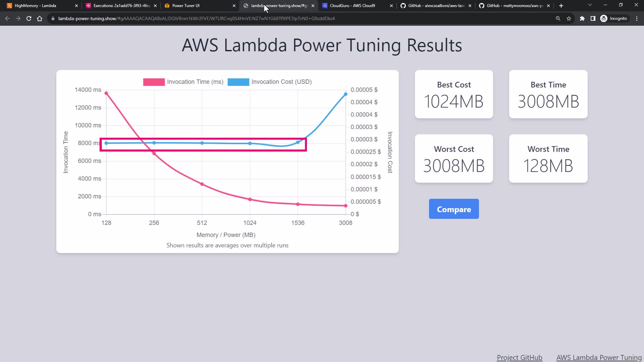
Task: Switch to the Power Tuner UI tab
Action: tap(186, 6)
